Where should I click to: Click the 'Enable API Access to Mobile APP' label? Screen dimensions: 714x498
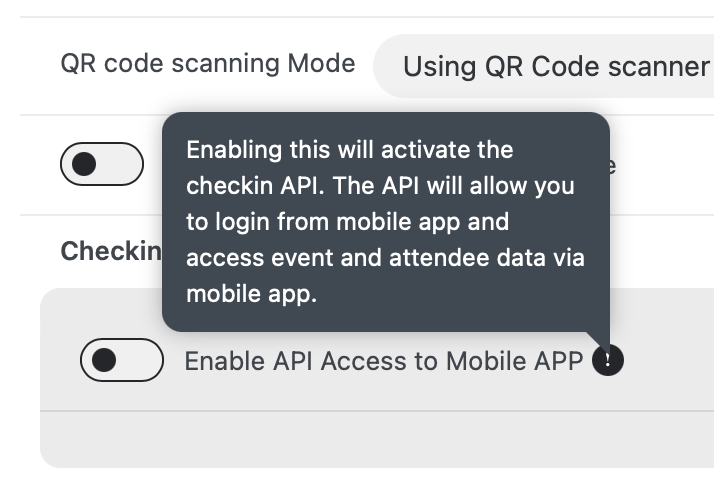pos(383,361)
